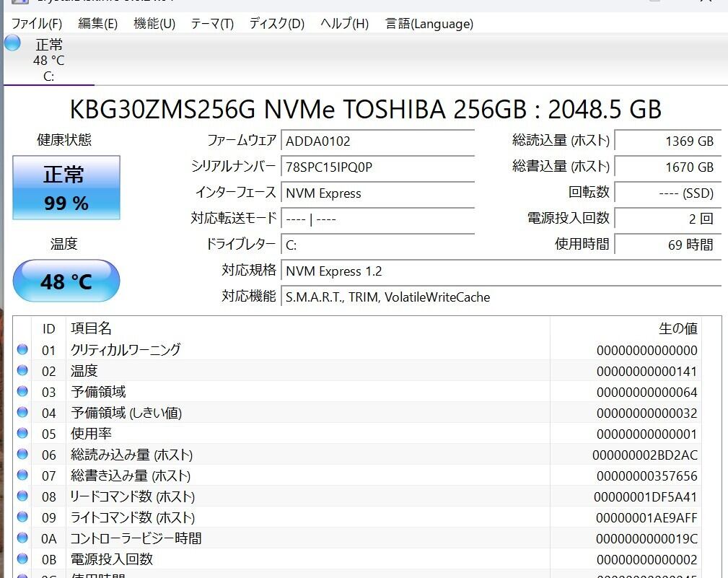The image size is (728, 578).
Task: Click the status orb for 総書き込み量 (ホスト) row
Action: pyautogui.click(x=22, y=475)
